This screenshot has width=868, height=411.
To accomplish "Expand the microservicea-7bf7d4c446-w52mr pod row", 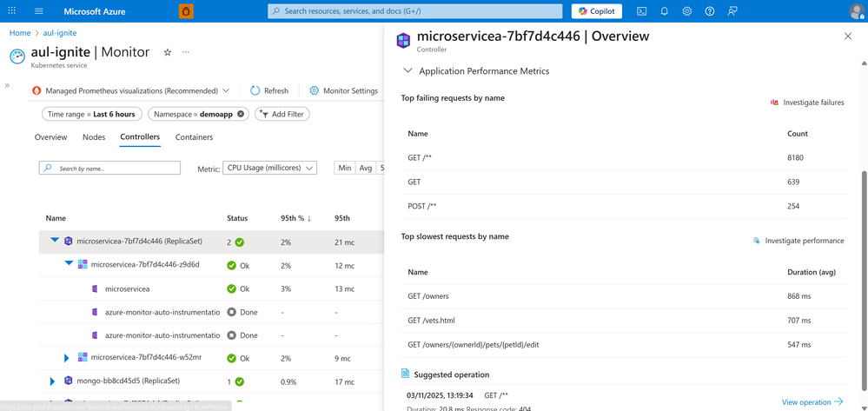I will point(67,358).
